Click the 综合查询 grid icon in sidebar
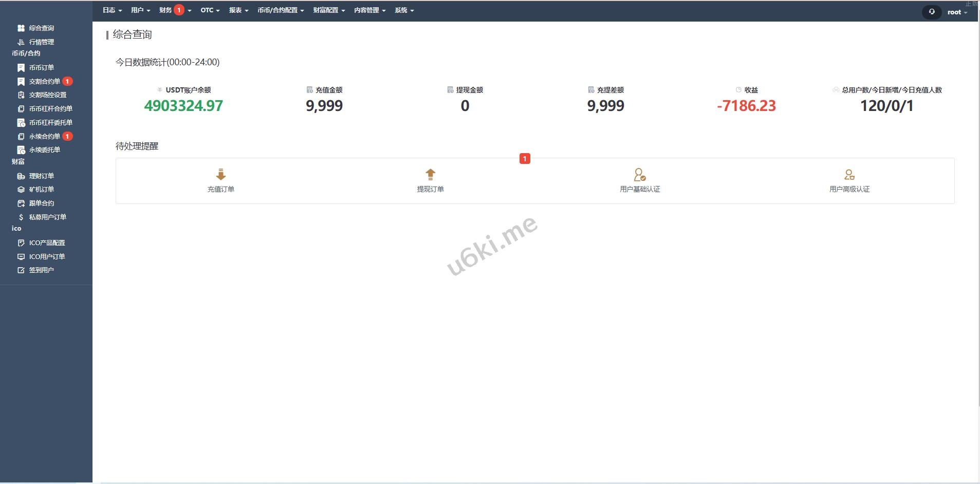Image resolution: width=980 pixels, height=484 pixels. pyautogui.click(x=21, y=28)
